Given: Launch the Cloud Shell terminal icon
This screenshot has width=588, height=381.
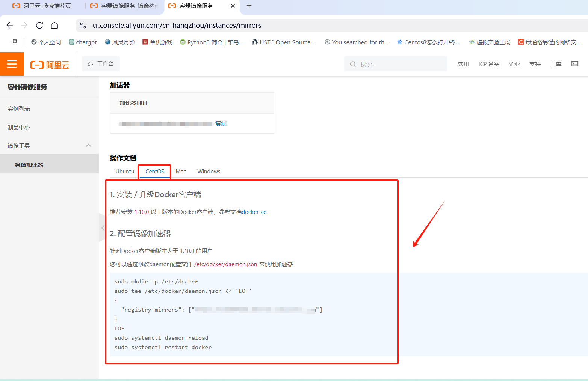Looking at the screenshot, I should pyautogui.click(x=574, y=64).
